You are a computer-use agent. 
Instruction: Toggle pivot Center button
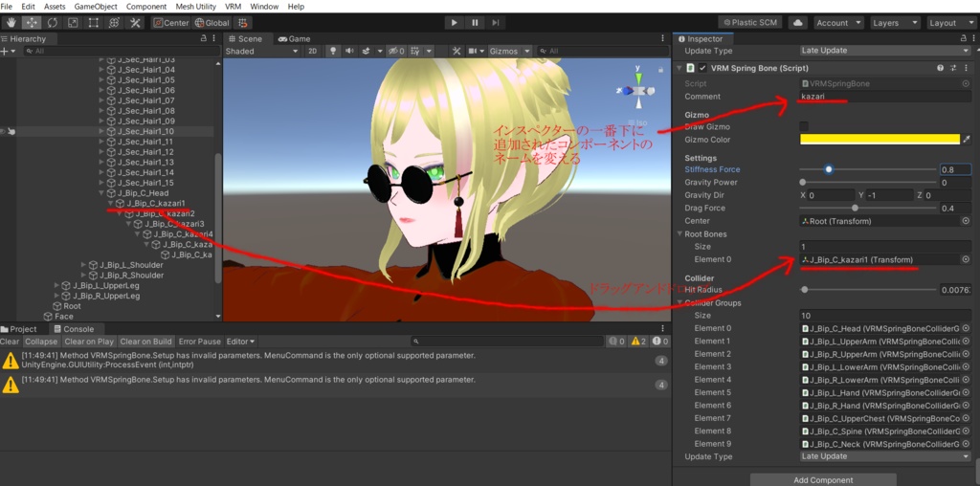171,23
